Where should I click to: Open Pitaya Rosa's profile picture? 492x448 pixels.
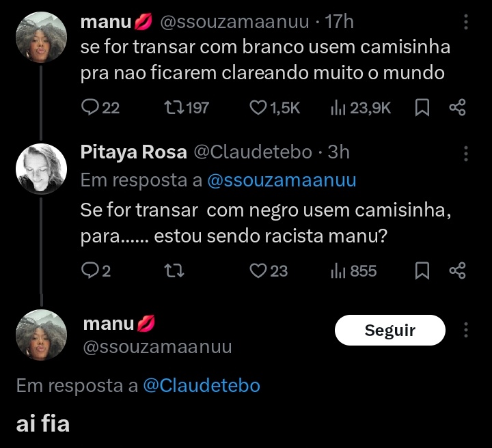click(42, 169)
